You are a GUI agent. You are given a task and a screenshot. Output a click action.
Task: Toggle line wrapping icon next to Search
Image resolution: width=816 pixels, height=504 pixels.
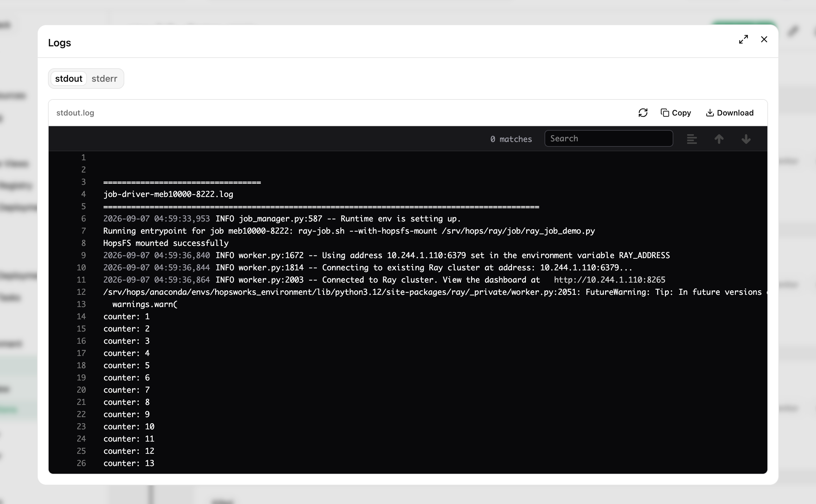692,139
